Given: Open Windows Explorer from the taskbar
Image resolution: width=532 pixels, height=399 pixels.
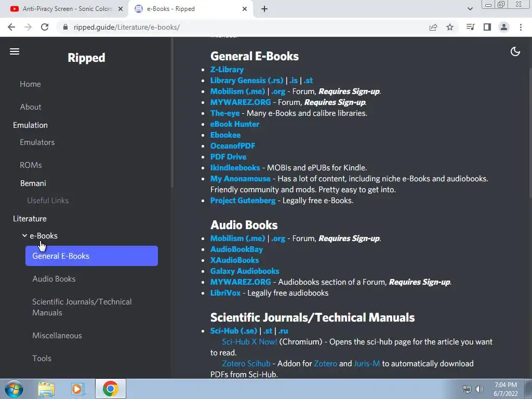Looking at the screenshot, I should point(46,389).
